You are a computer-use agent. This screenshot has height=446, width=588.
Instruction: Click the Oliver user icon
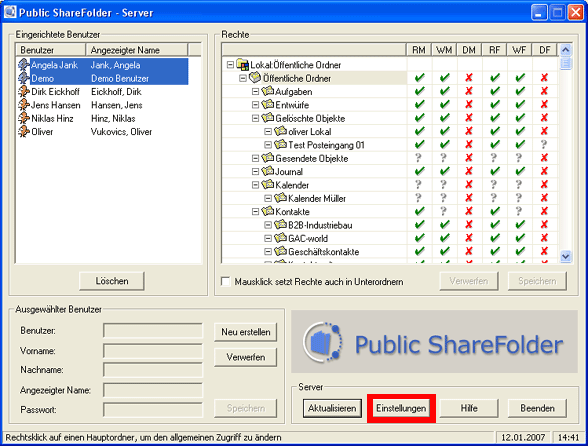24,132
